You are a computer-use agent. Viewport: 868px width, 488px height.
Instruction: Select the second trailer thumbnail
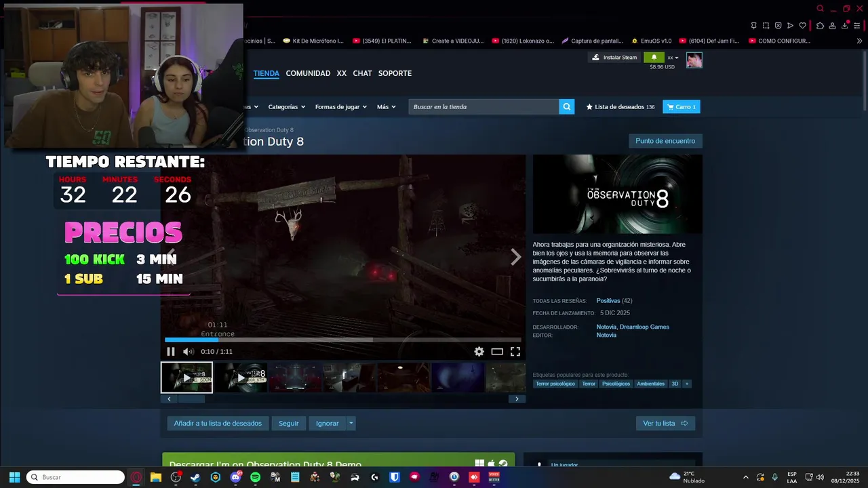click(x=241, y=378)
